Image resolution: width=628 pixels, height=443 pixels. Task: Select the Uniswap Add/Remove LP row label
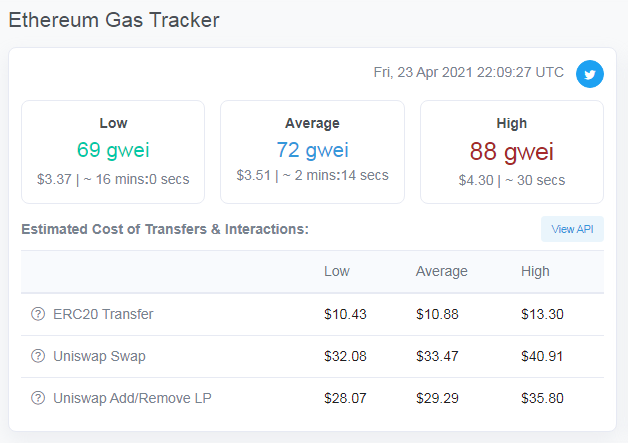[132, 398]
